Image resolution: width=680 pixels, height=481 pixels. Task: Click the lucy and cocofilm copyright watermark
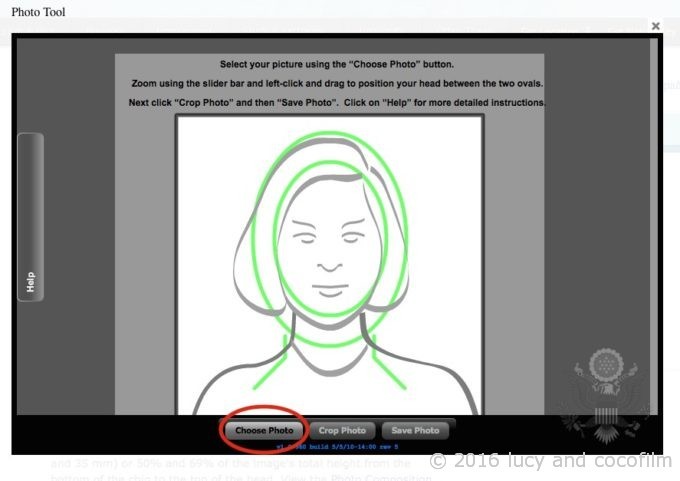(551, 461)
